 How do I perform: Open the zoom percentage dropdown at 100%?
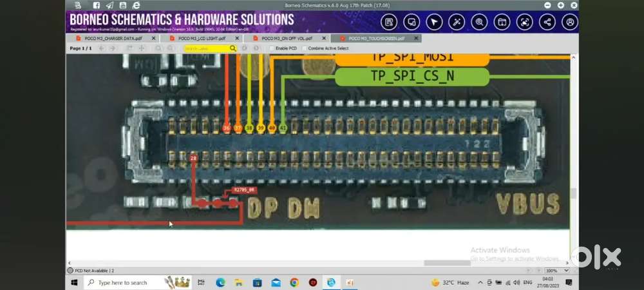click(557, 271)
